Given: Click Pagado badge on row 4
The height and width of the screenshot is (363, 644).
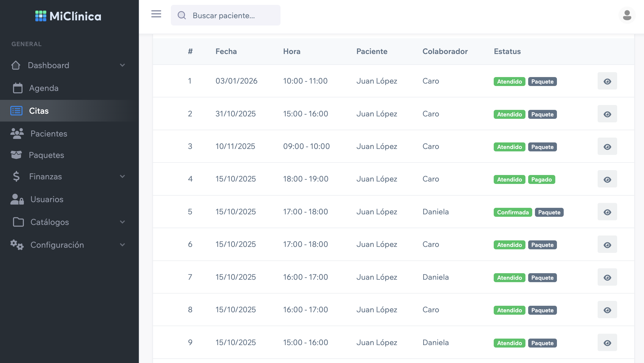Looking at the screenshot, I should [x=541, y=180].
